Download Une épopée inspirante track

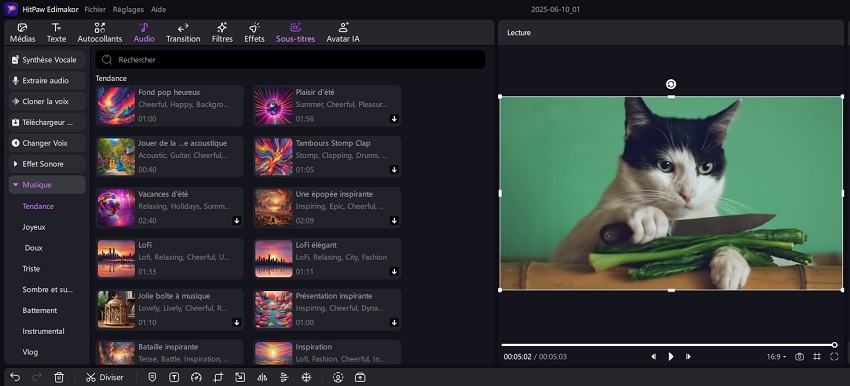pyautogui.click(x=394, y=221)
